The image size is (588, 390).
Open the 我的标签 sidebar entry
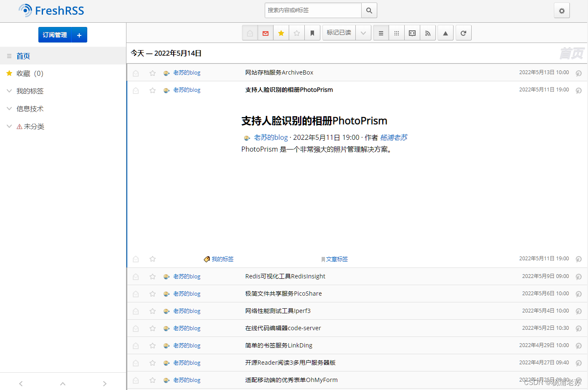pos(30,91)
